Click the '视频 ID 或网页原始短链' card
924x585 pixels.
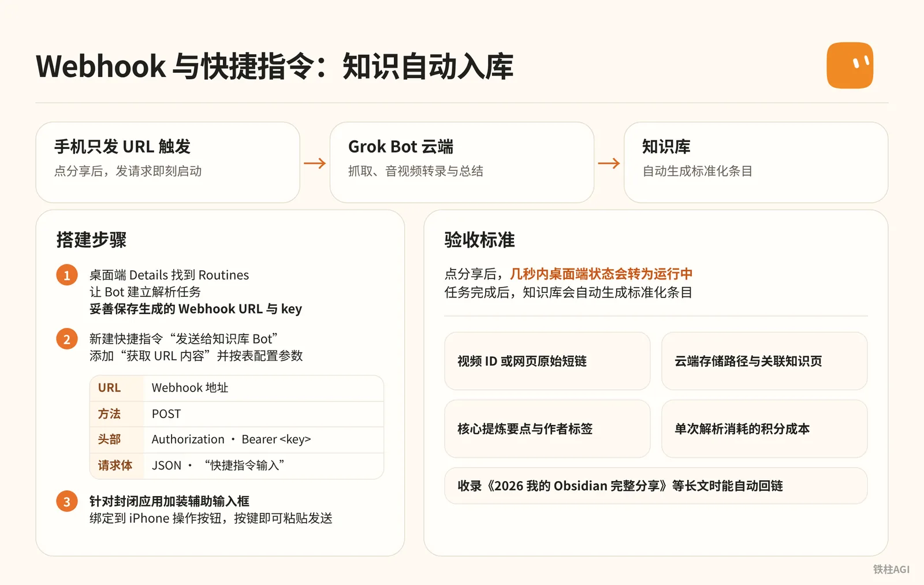547,361
